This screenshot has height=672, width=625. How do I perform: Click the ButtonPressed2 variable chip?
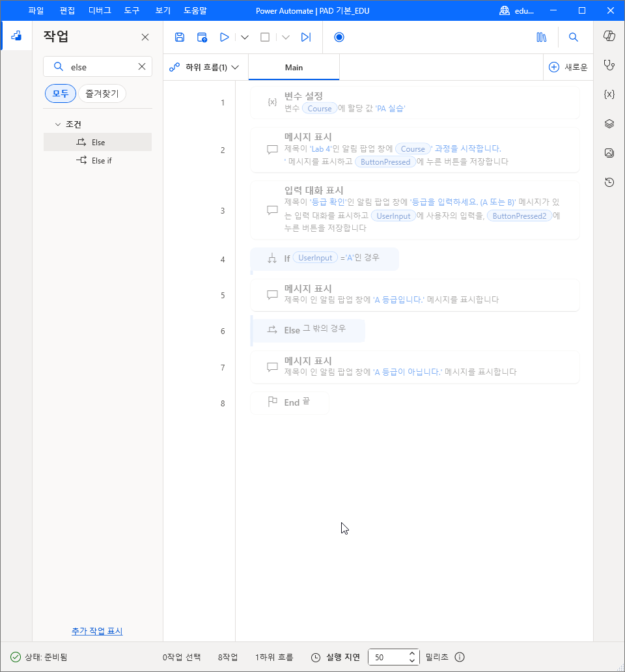coord(519,216)
